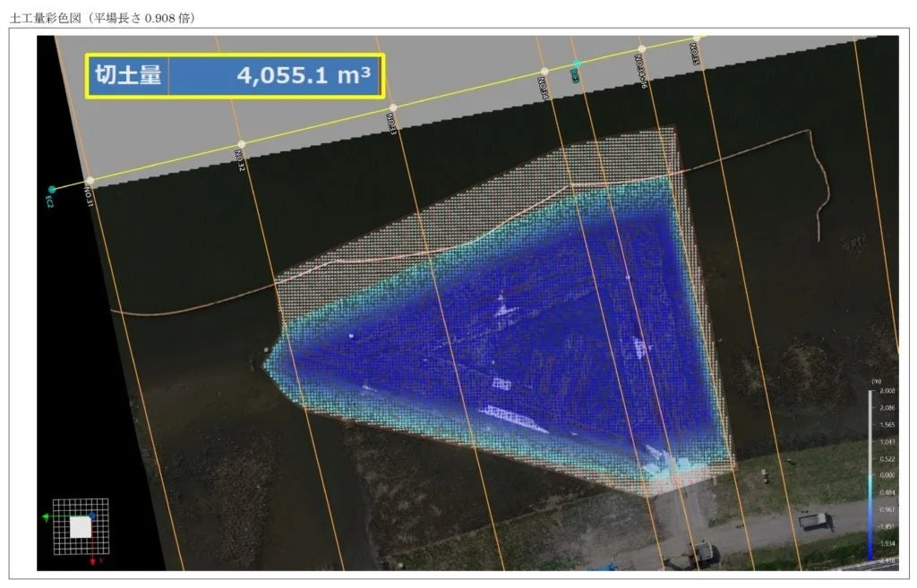Screen dimensions: 917x588
Task: Select the NO.32 station point on alignment
Action: (x=242, y=144)
